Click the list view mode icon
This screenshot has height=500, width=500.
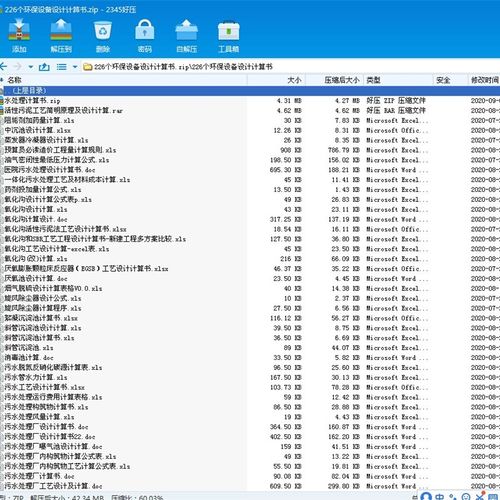point(62,67)
